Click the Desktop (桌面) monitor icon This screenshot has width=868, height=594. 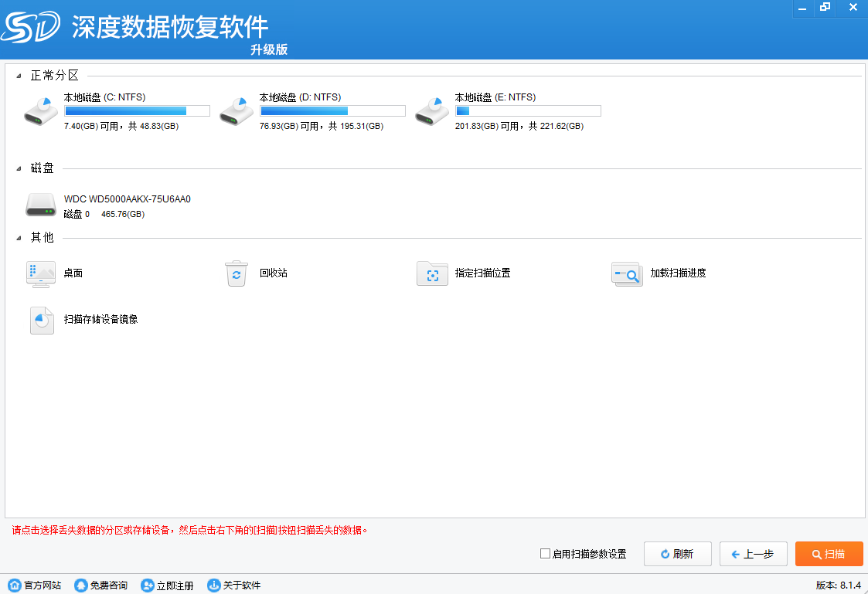[x=41, y=274]
